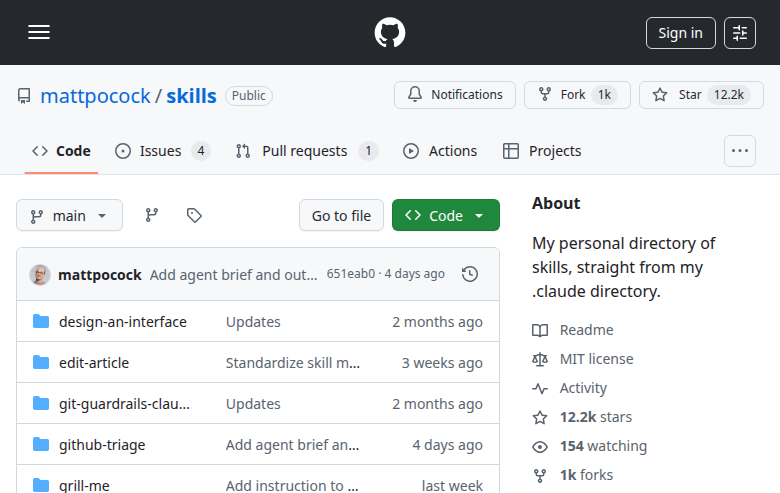Click the Star count 12.2k badge
The height and width of the screenshot is (493, 780).
pyautogui.click(x=729, y=95)
